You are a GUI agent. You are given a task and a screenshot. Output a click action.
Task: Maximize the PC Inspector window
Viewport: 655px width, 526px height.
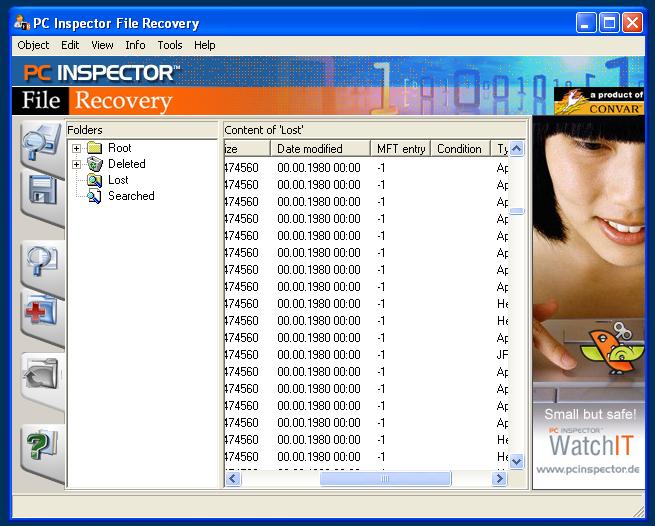(x=609, y=23)
